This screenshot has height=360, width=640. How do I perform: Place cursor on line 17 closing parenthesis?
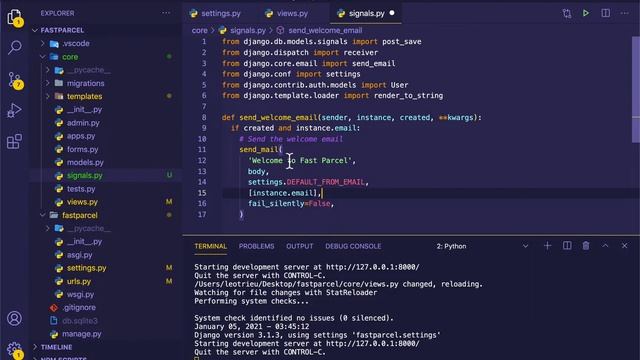click(242, 214)
